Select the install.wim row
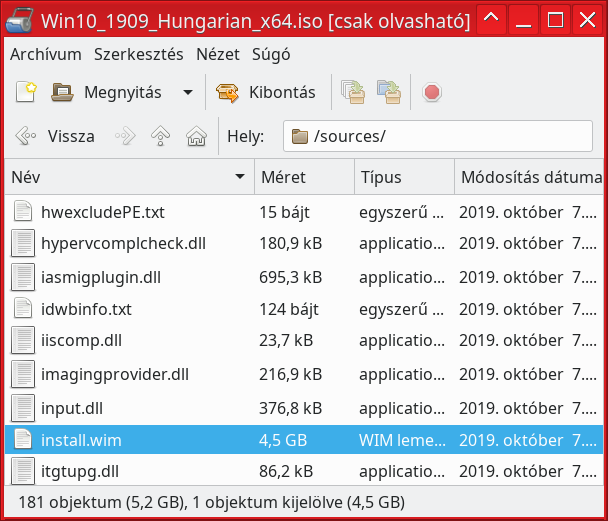 304,440
